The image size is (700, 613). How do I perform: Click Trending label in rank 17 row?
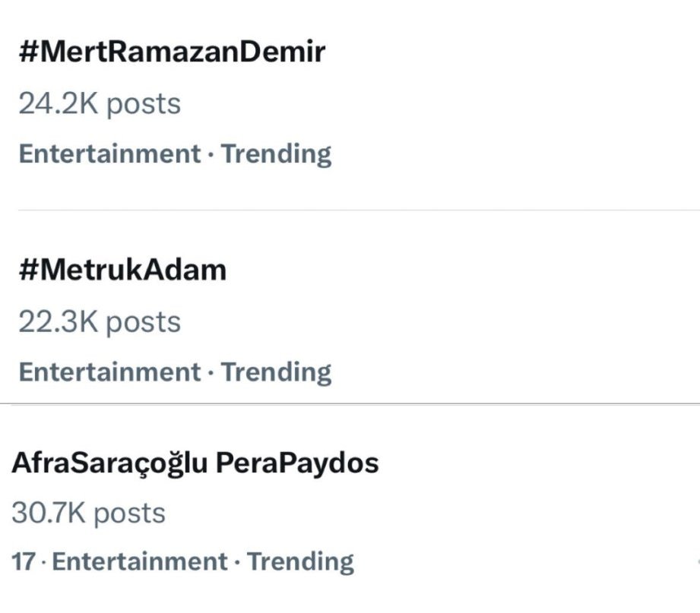(x=301, y=562)
